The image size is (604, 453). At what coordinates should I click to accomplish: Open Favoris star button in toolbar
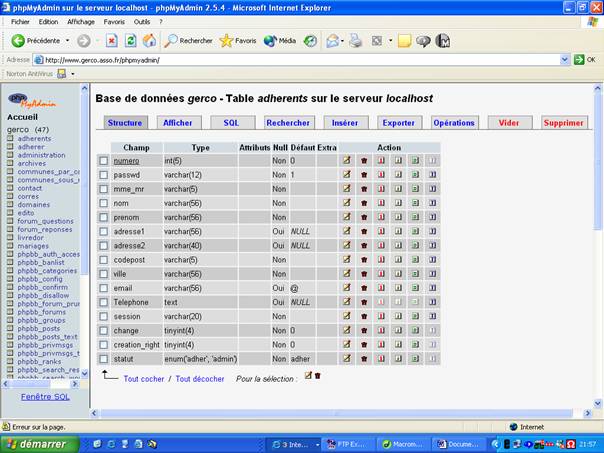click(x=238, y=41)
